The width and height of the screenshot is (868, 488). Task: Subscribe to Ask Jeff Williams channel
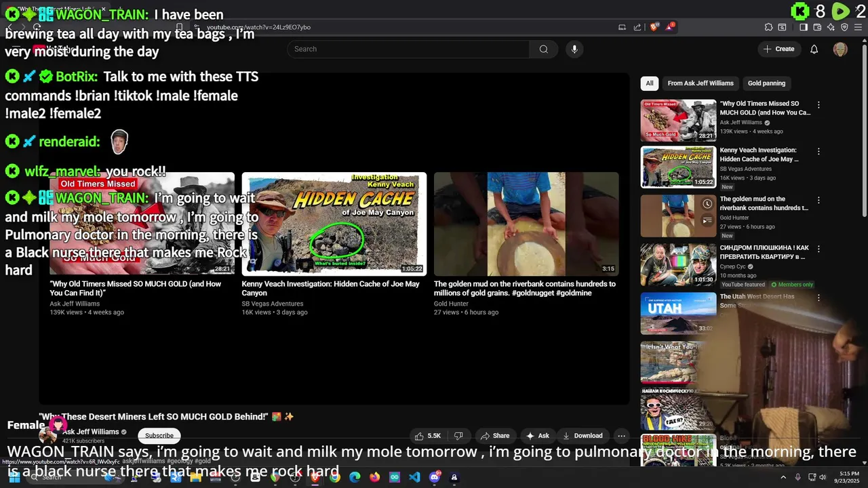(x=159, y=436)
